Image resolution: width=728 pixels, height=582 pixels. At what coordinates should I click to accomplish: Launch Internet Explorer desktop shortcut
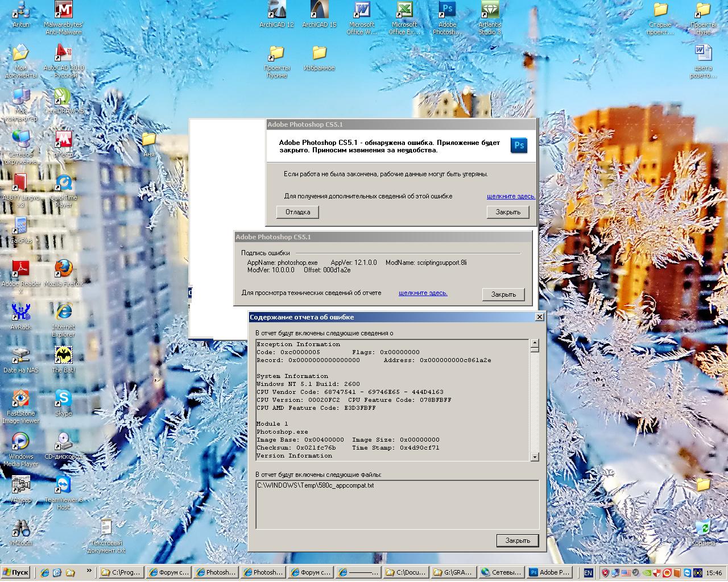(x=63, y=320)
